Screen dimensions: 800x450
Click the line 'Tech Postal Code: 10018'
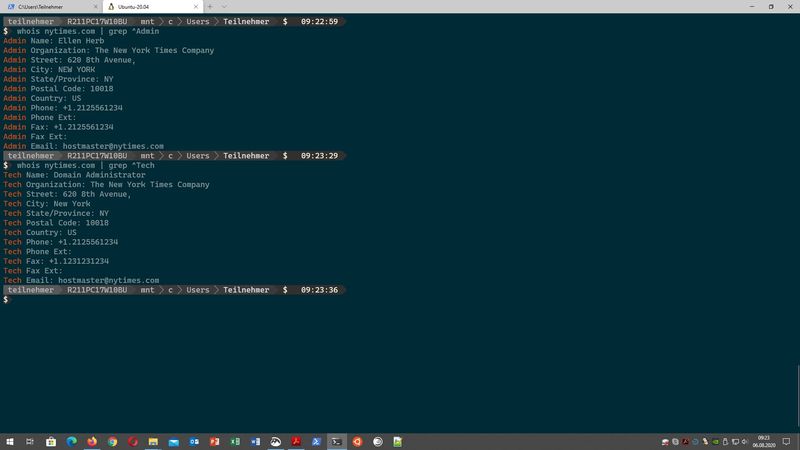pyautogui.click(x=56, y=223)
